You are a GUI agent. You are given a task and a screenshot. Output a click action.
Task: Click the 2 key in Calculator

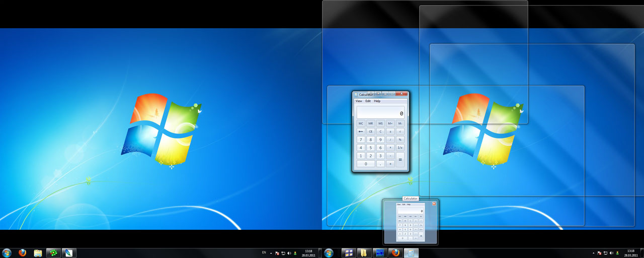pos(371,156)
